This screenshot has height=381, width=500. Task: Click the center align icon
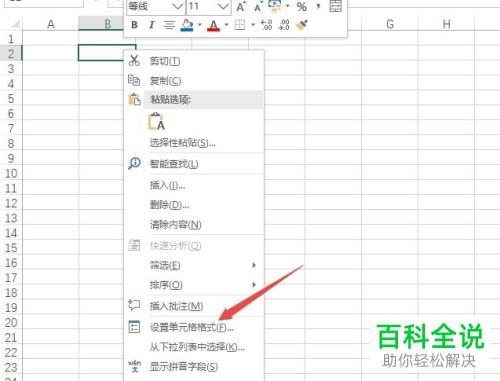coord(169,25)
